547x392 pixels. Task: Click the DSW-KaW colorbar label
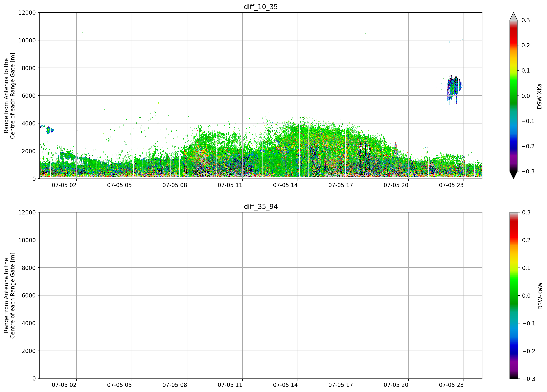coord(540,296)
